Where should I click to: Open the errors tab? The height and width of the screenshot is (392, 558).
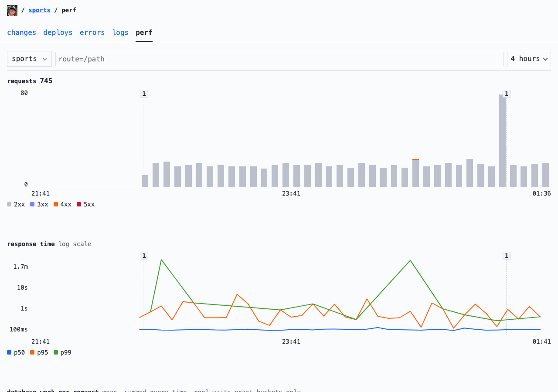pos(92,33)
